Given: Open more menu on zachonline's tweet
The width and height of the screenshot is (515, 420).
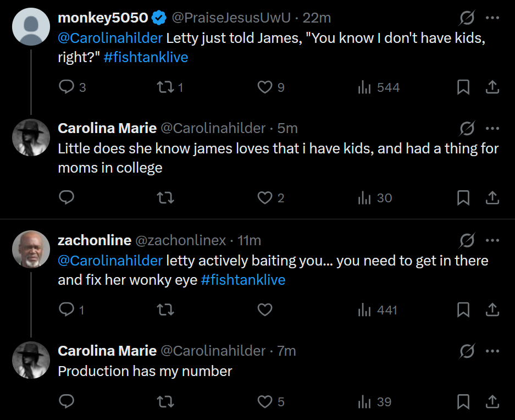Looking at the screenshot, I should (492, 240).
